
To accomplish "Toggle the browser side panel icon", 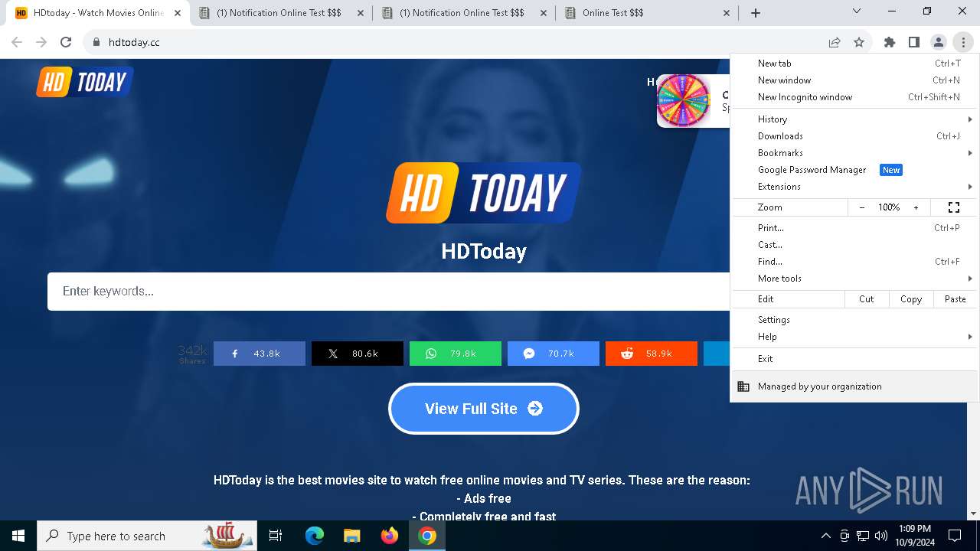I will pyautogui.click(x=914, y=42).
